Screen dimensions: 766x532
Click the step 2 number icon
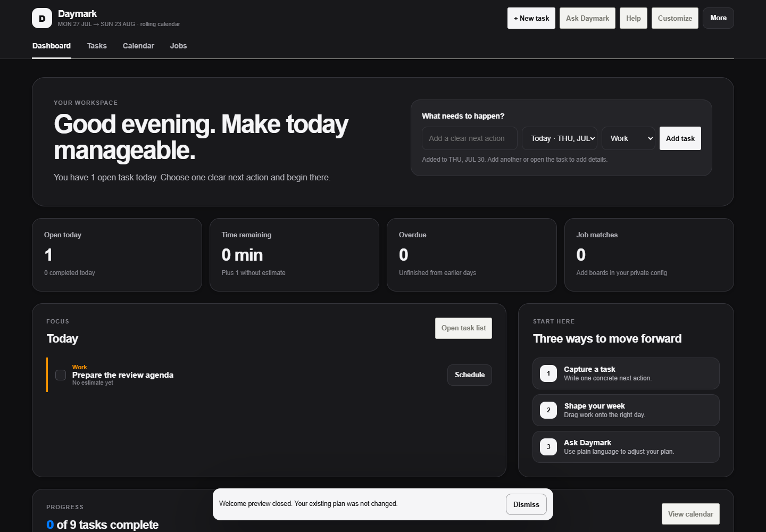[x=548, y=410]
